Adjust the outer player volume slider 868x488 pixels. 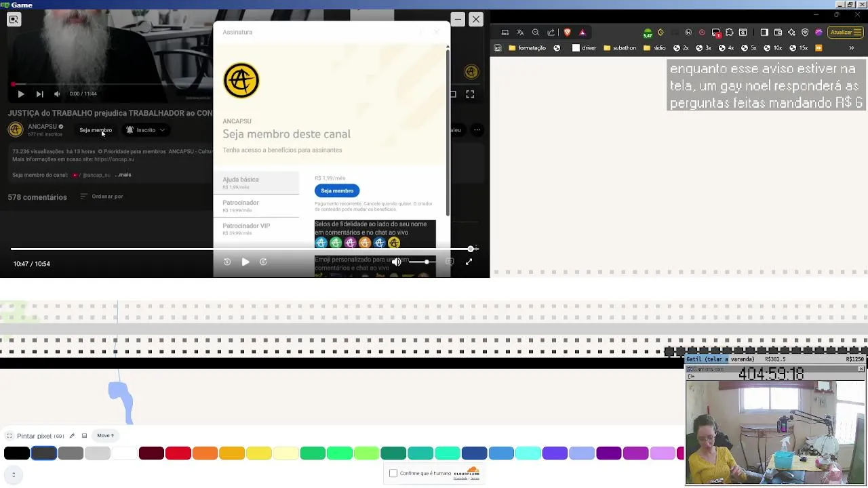pyautogui.click(x=421, y=262)
